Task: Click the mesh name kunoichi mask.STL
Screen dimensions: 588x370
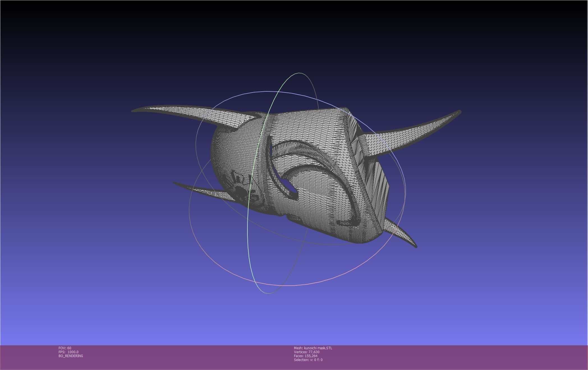Action: tap(313, 348)
